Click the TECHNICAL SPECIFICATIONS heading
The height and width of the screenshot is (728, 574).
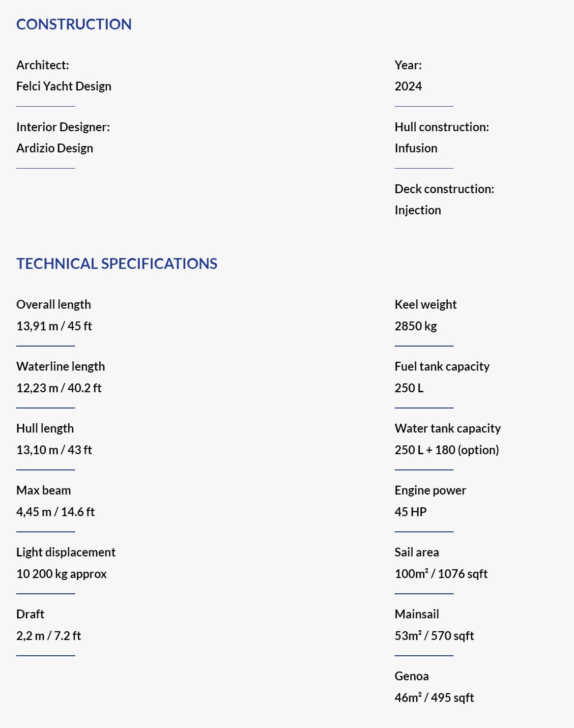click(116, 263)
